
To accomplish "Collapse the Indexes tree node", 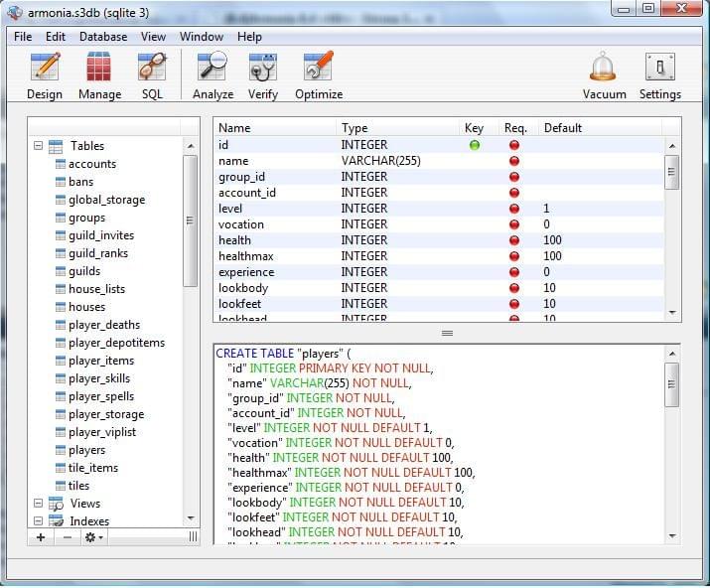I will pyautogui.click(x=39, y=520).
